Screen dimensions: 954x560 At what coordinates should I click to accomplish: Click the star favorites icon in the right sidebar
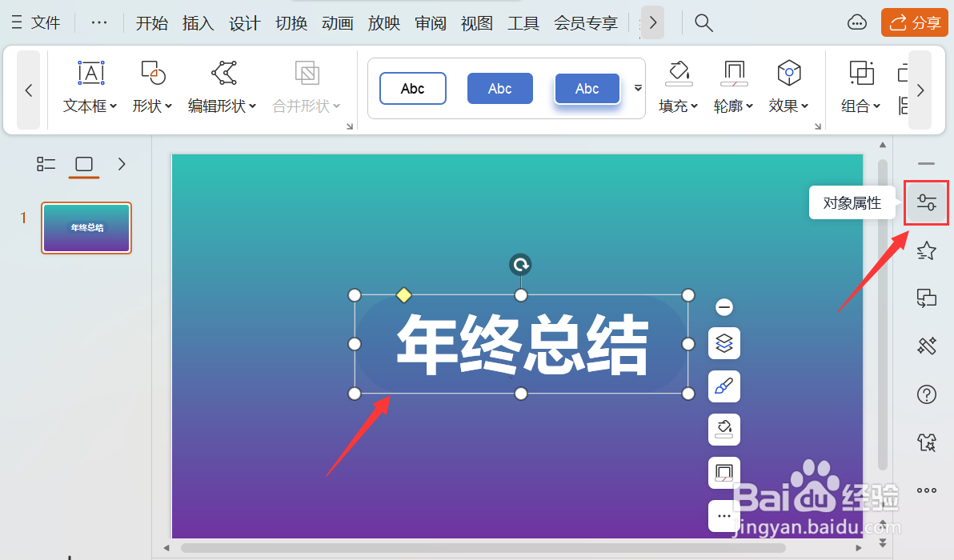(x=926, y=250)
